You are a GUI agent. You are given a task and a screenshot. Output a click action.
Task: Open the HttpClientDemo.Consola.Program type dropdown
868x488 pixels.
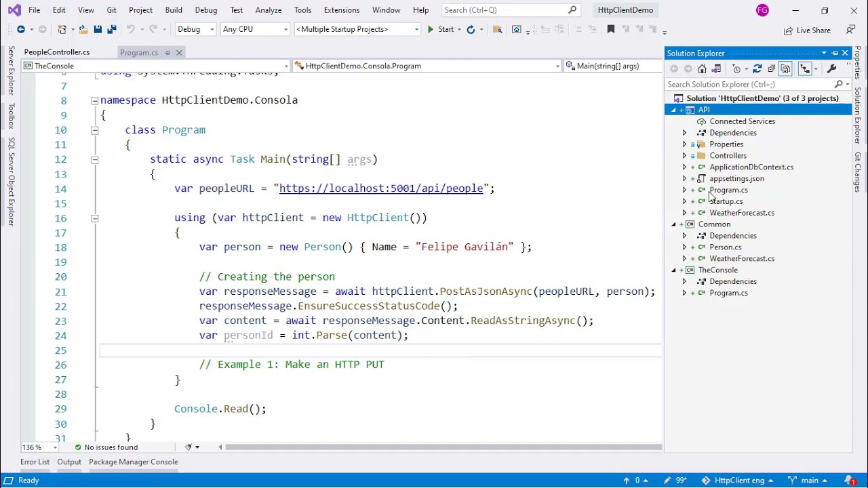coord(427,66)
